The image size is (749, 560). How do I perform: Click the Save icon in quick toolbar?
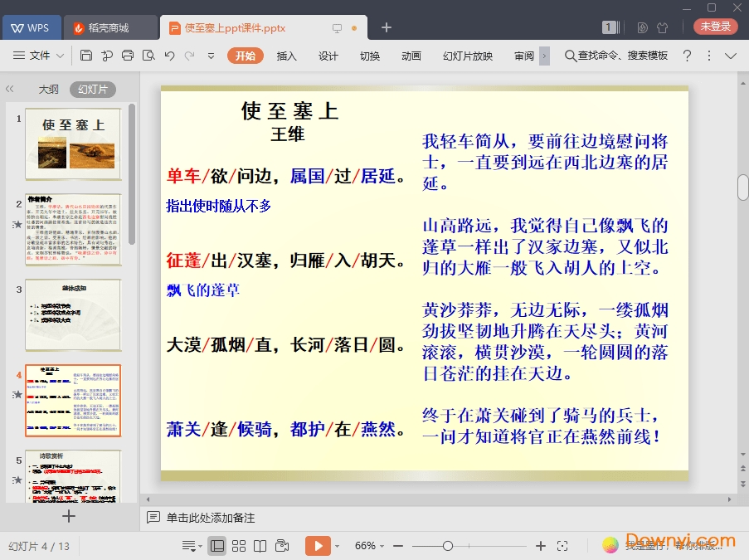tap(86, 56)
